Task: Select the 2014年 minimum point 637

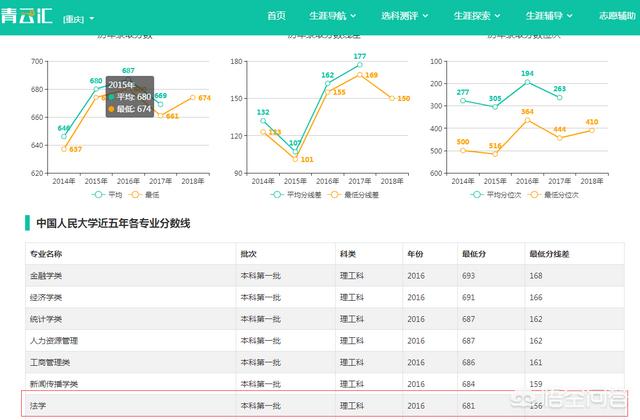Action: 64,149
